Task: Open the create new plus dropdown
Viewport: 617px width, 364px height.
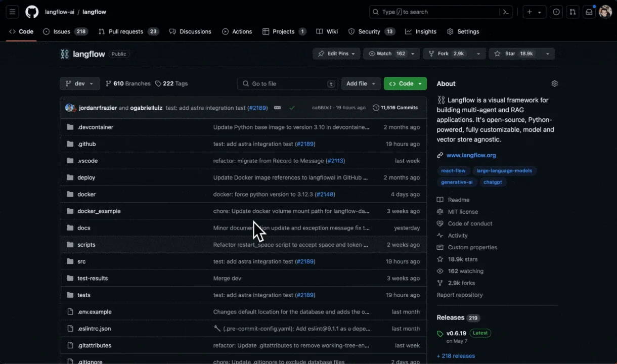Action: (x=534, y=12)
